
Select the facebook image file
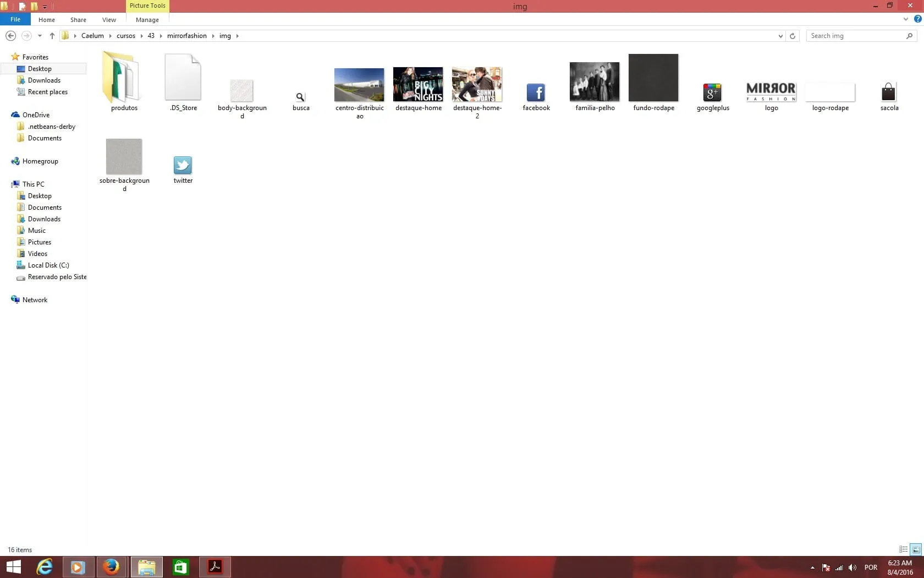(536, 92)
